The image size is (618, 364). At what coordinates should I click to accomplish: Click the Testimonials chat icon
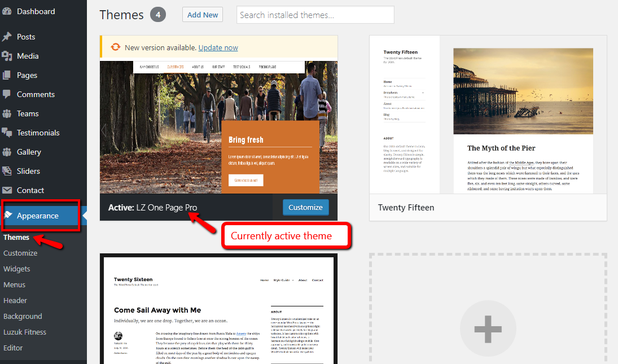click(6, 133)
